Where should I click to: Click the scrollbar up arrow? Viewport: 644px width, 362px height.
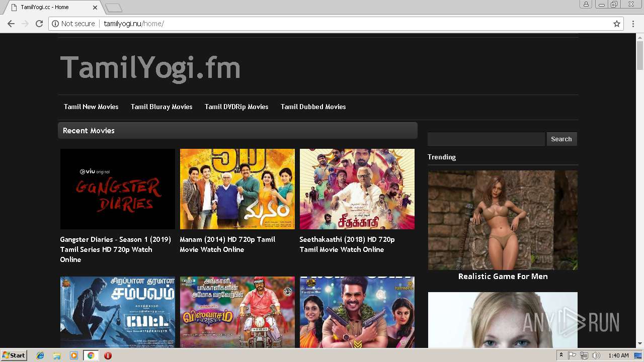click(x=639, y=37)
